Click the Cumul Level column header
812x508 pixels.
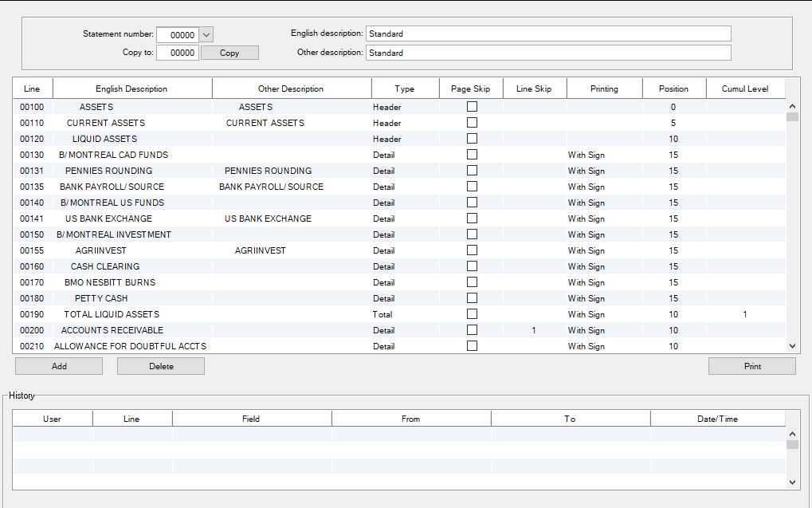[745, 89]
